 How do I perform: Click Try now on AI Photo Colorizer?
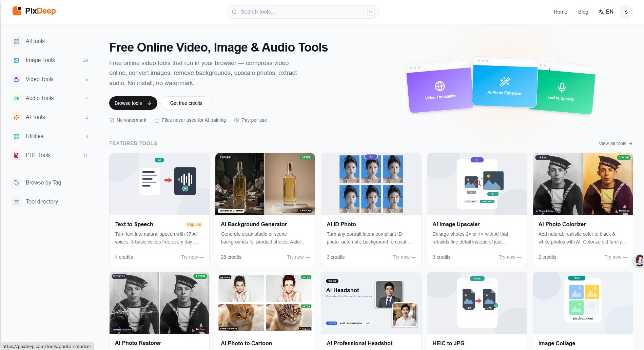click(616, 257)
